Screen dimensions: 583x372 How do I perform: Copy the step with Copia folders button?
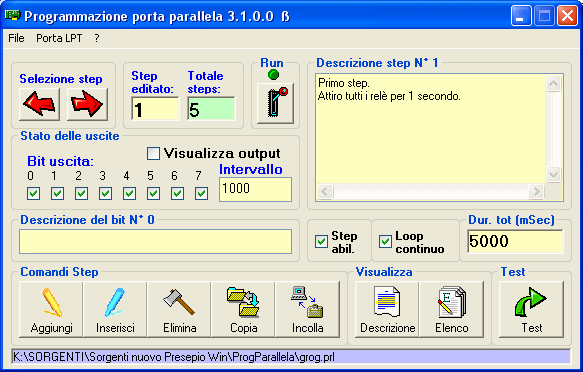243,309
